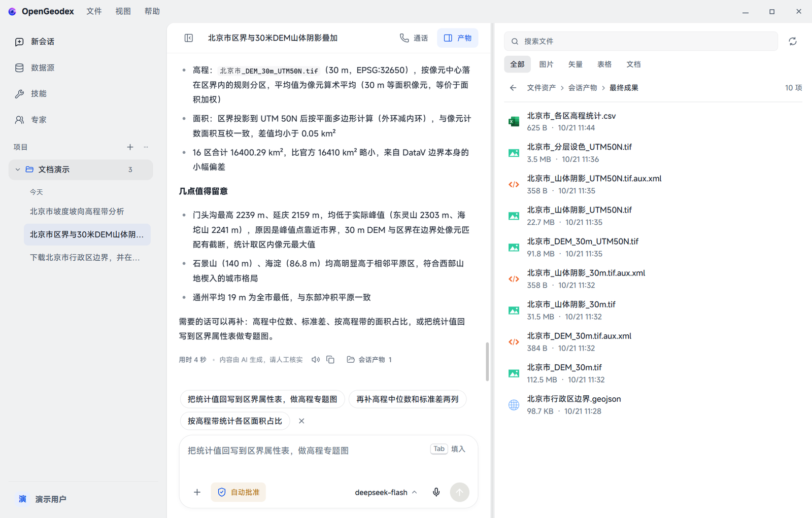
Task: Choose suggestion 按高程带统计各区面积占比
Action: tap(235, 421)
